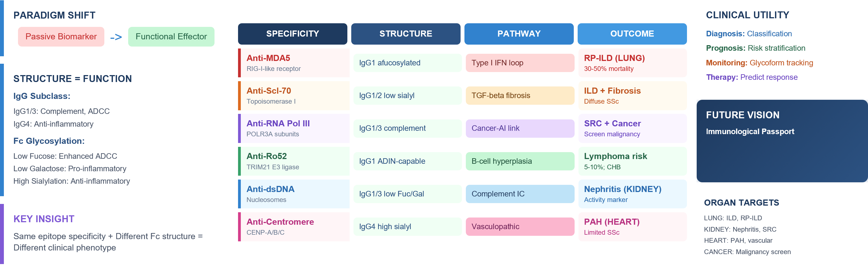Click the B-cell hyperplasia pathway box
The height and width of the screenshot is (266, 868).
(x=520, y=161)
